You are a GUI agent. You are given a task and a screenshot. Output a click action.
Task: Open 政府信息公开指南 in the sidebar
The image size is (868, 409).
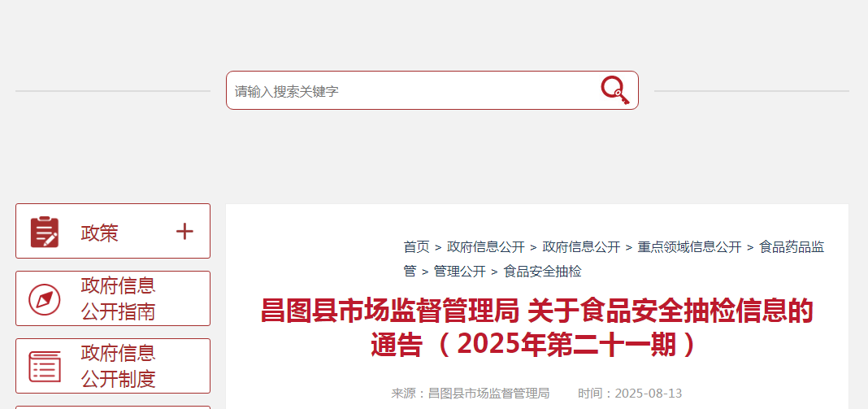(x=113, y=298)
